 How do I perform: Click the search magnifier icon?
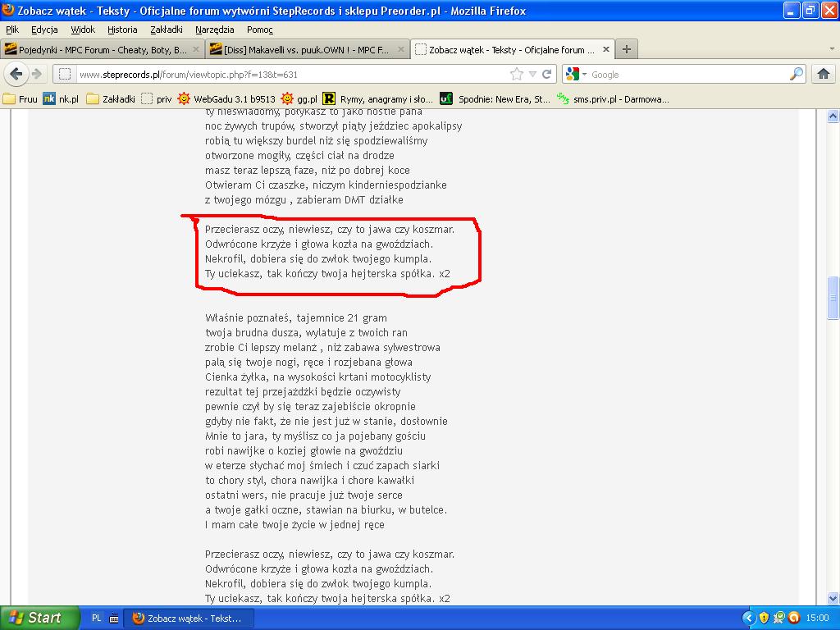tap(797, 74)
